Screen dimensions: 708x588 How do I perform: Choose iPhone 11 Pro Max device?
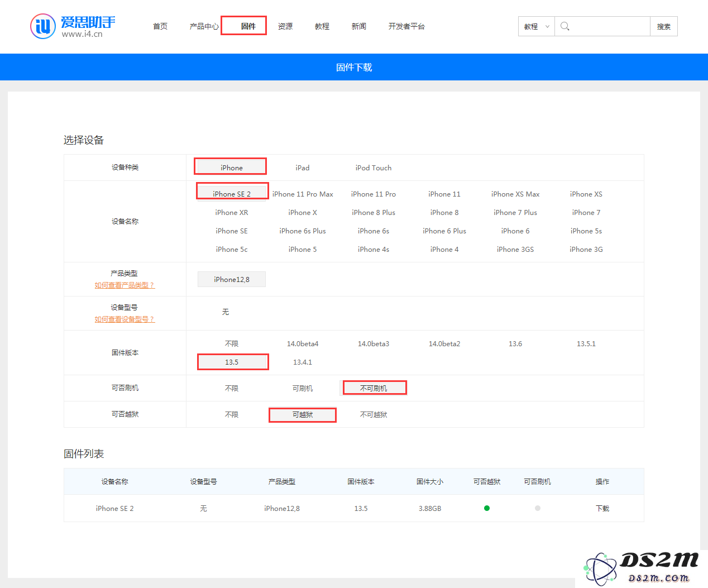(303, 194)
